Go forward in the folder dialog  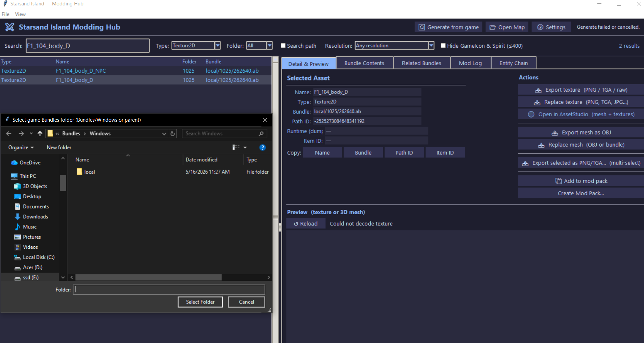[x=21, y=133]
